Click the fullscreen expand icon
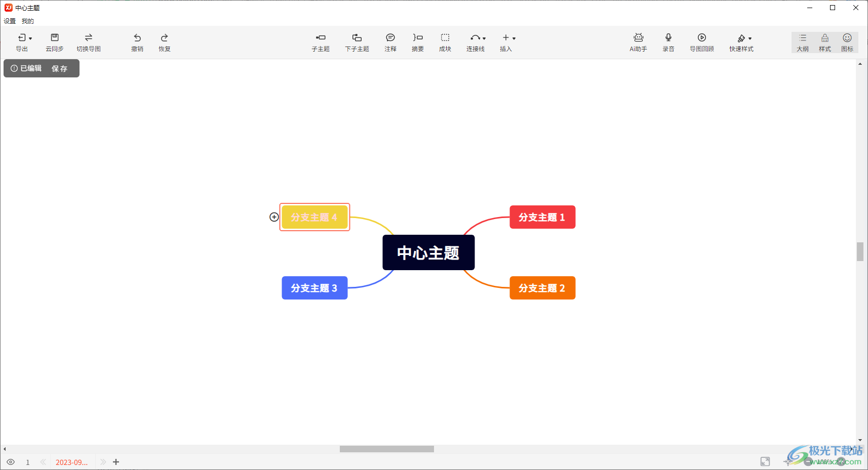Image resolution: width=868 pixels, height=470 pixels. (x=765, y=461)
